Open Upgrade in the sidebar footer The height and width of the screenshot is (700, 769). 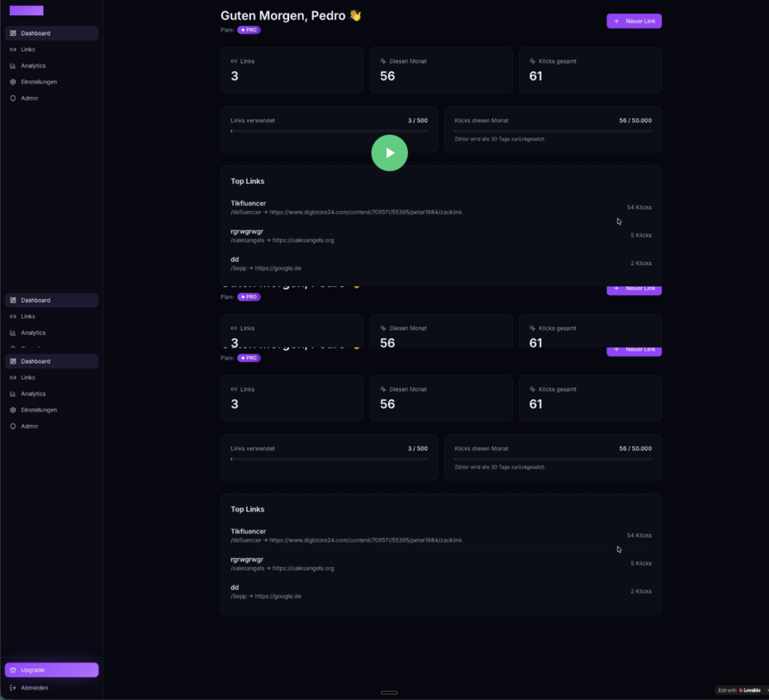click(x=52, y=670)
